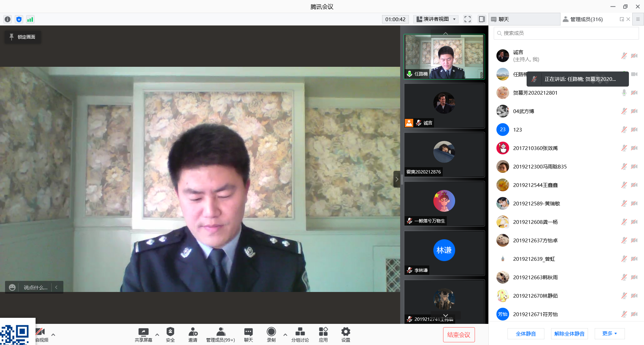Expand the 更多 options dropdown

click(x=609, y=334)
